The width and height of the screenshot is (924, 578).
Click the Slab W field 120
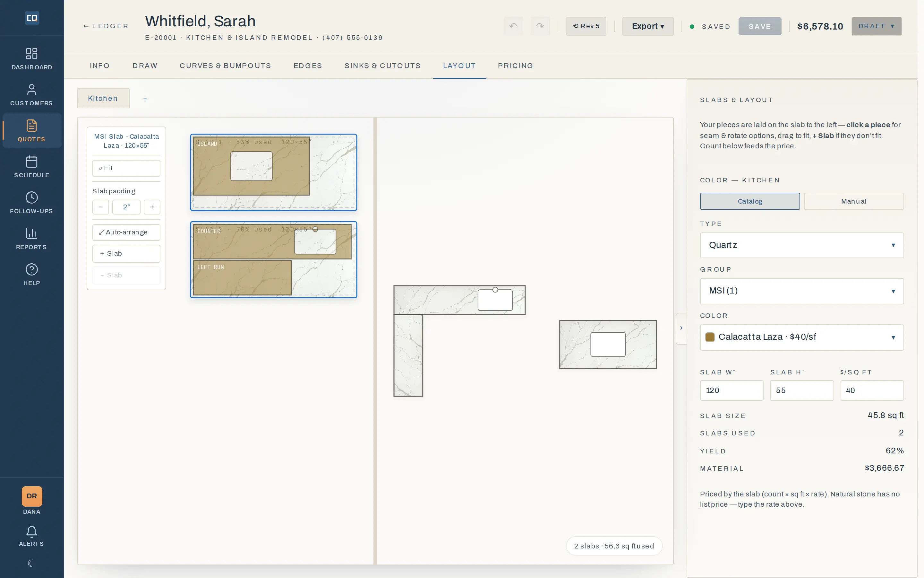coord(731,390)
